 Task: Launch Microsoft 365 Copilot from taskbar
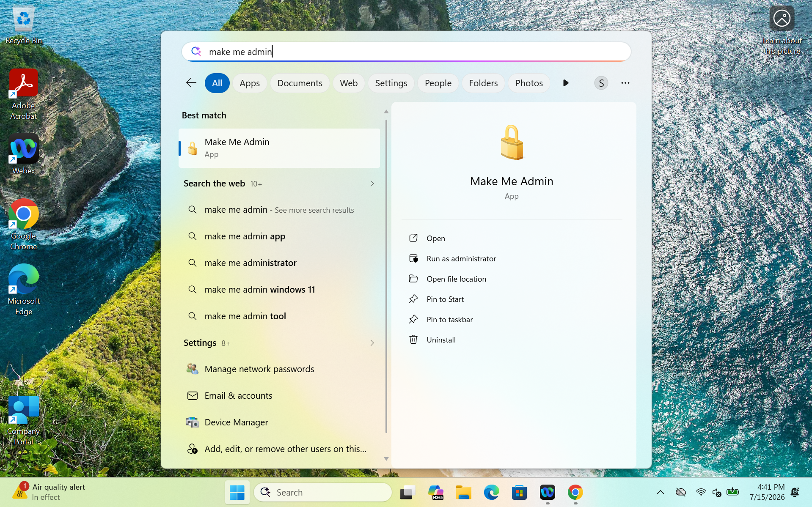435,492
